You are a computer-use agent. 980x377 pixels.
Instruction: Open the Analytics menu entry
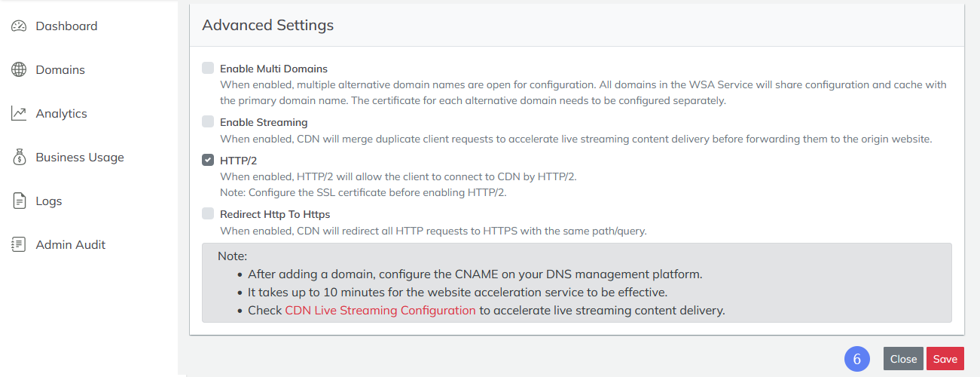pyautogui.click(x=62, y=114)
